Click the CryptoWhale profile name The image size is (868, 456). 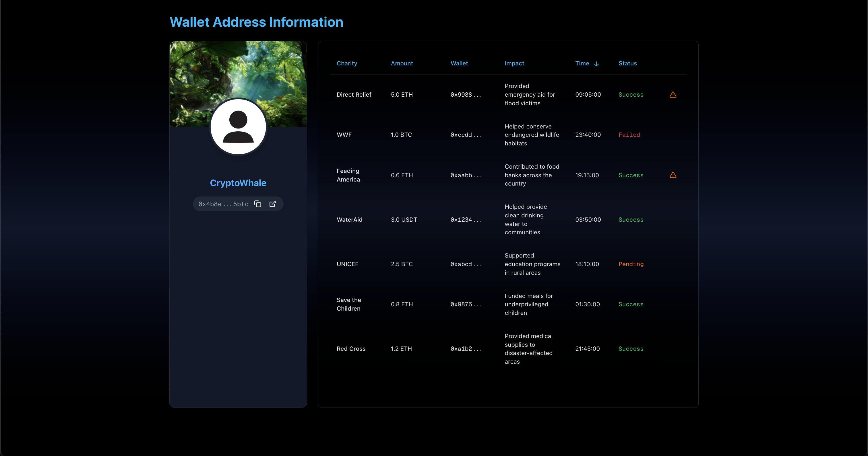(238, 183)
